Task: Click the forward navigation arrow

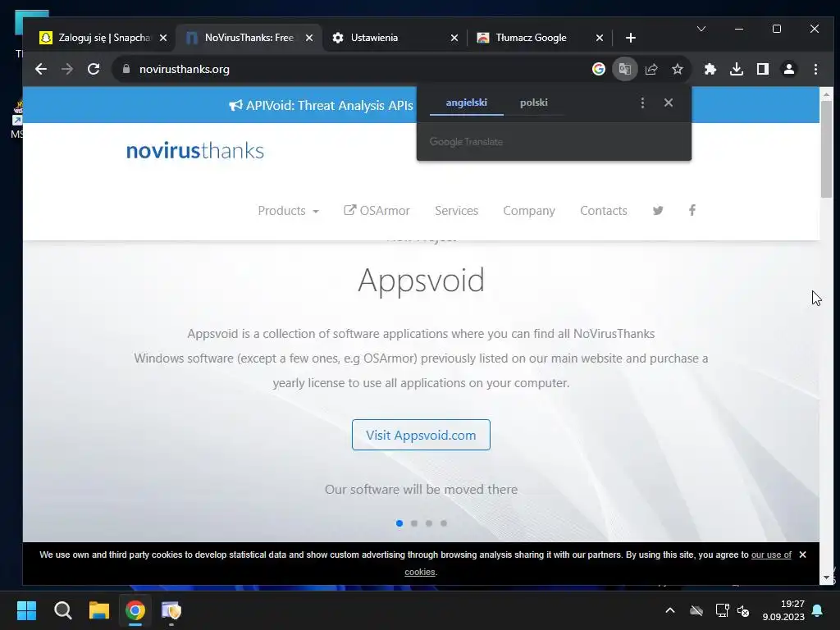Action: [67, 69]
